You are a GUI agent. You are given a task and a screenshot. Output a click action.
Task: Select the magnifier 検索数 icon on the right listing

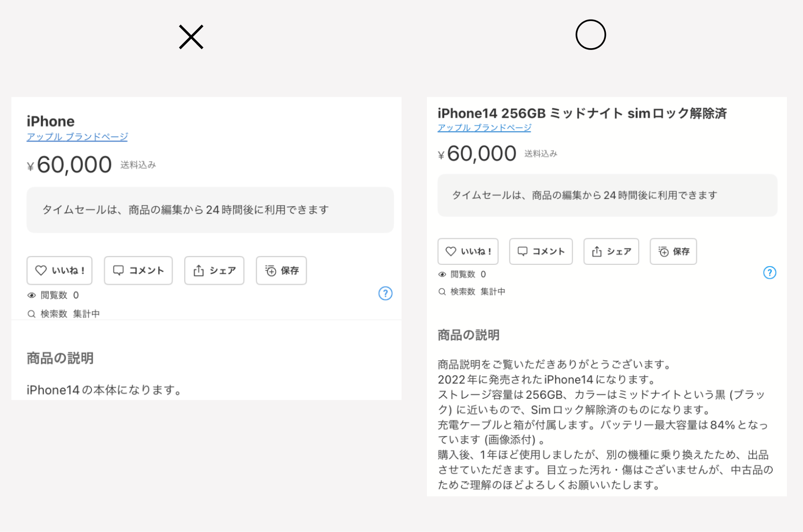click(442, 292)
